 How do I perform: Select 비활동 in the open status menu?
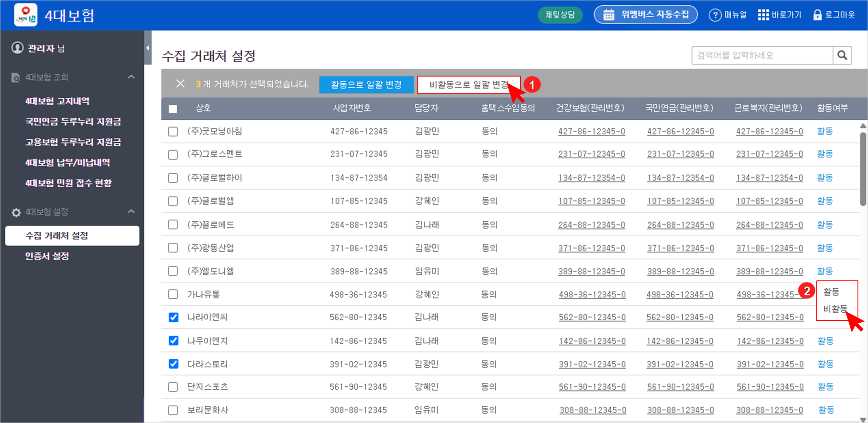coord(835,309)
